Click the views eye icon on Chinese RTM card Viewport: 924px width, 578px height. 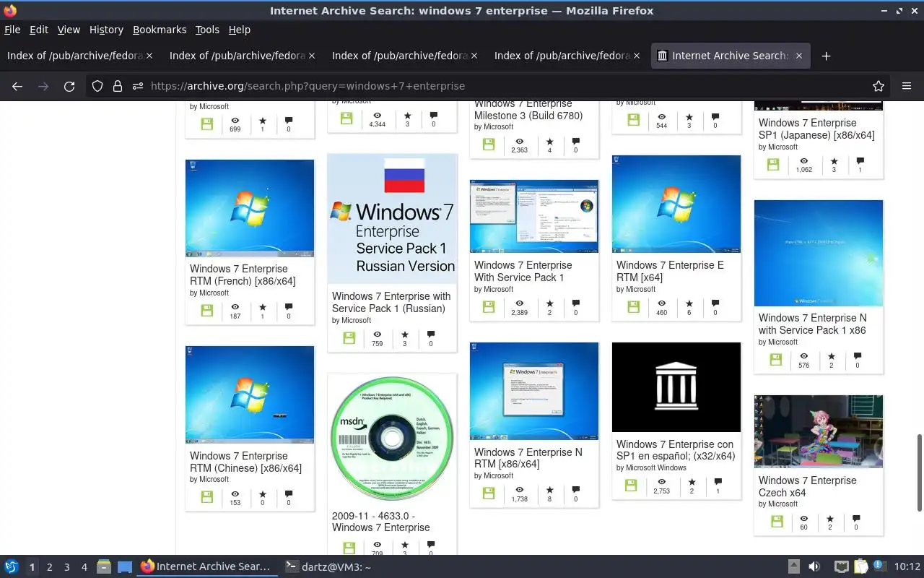tap(235, 493)
